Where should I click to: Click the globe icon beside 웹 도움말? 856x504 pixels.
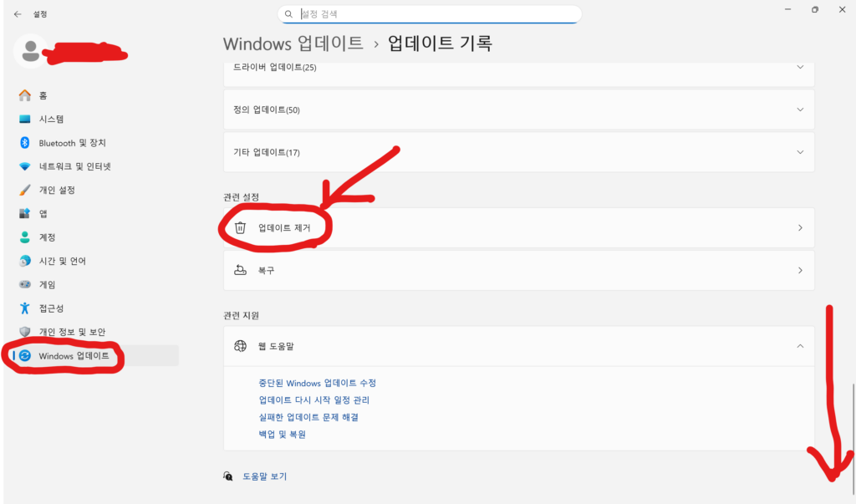(240, 346)
